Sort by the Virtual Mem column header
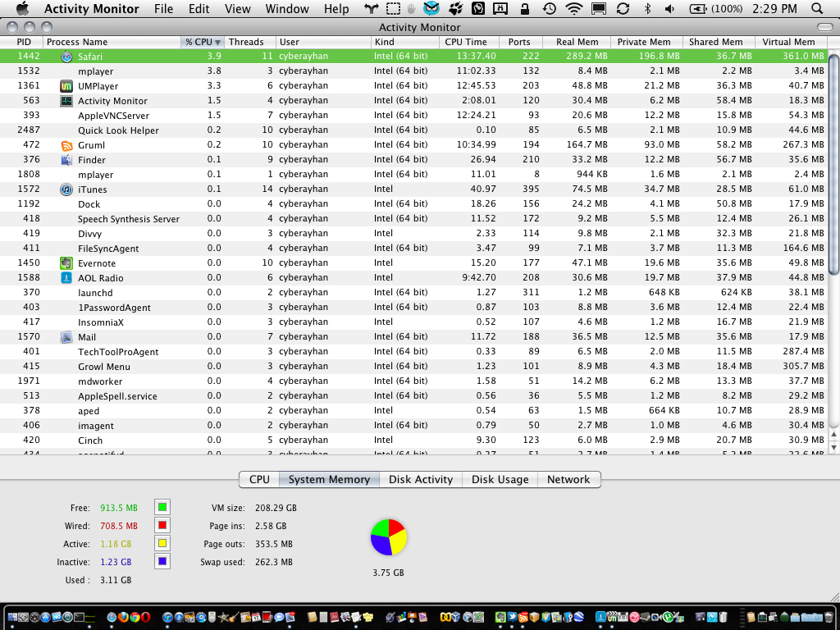 pos(792,42)
